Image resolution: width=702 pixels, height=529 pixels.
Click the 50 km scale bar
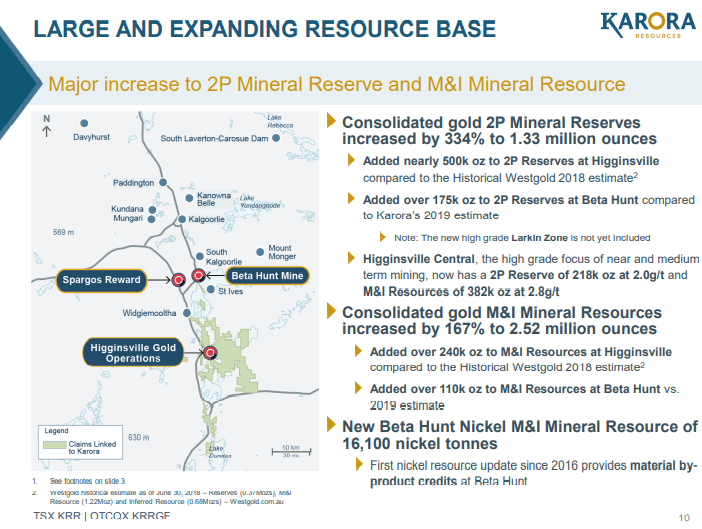[x=291, y=451]
